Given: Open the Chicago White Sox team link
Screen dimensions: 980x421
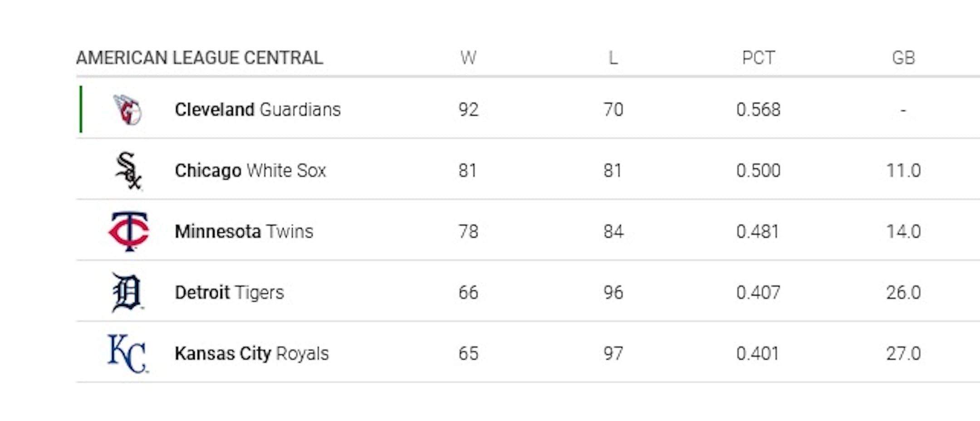Looking at the screenshot, I should (250, 171).
